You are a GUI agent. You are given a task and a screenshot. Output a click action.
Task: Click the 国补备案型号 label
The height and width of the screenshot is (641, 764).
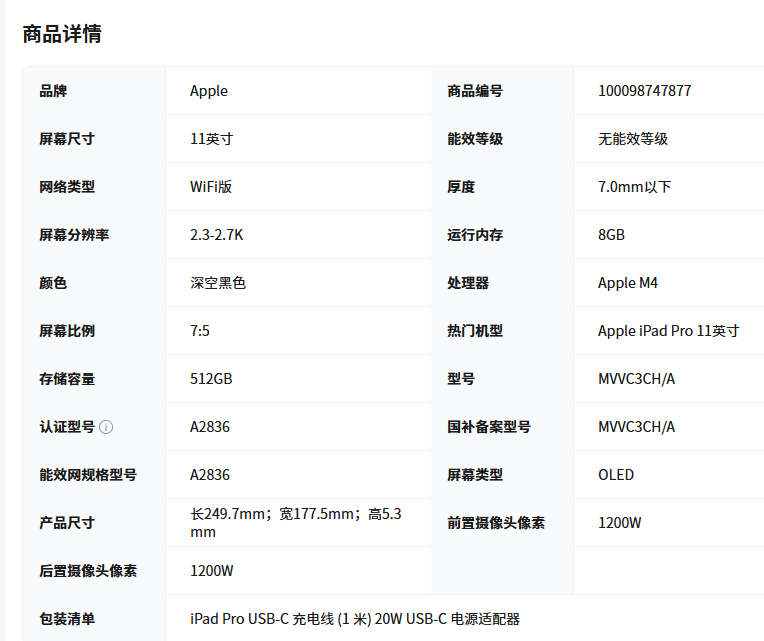(489, 427)
